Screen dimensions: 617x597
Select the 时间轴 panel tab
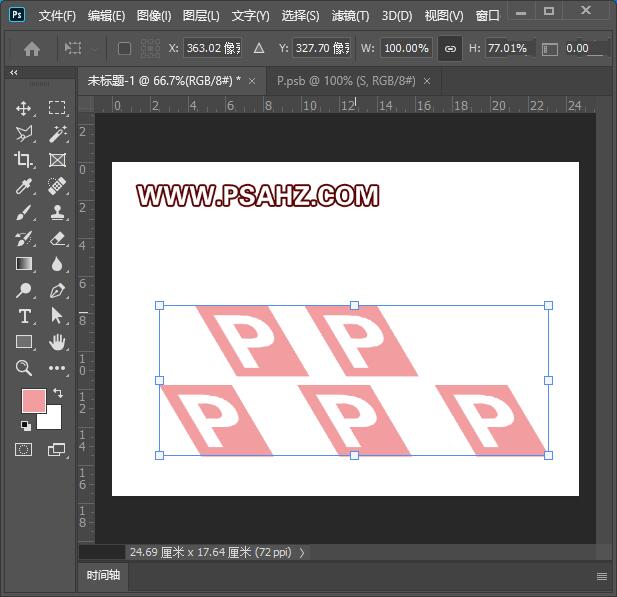pyautogui.click(x=103, y=576)
